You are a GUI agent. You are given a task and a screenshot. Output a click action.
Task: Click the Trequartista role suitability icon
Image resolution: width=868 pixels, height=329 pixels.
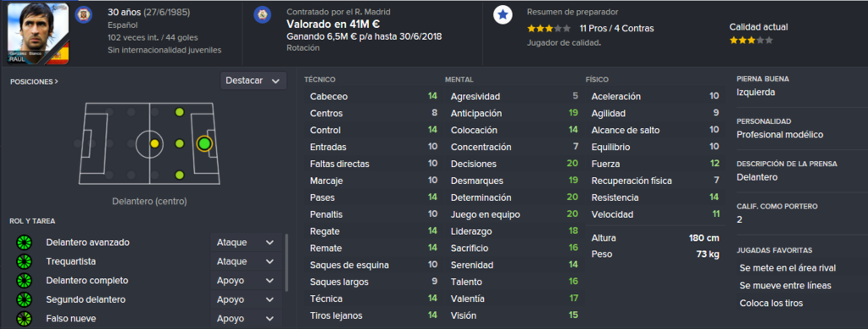(x=25, y=261)
